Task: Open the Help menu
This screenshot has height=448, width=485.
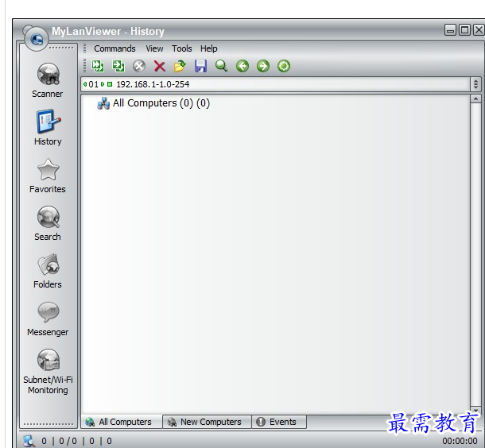Action: pos(209,48)
